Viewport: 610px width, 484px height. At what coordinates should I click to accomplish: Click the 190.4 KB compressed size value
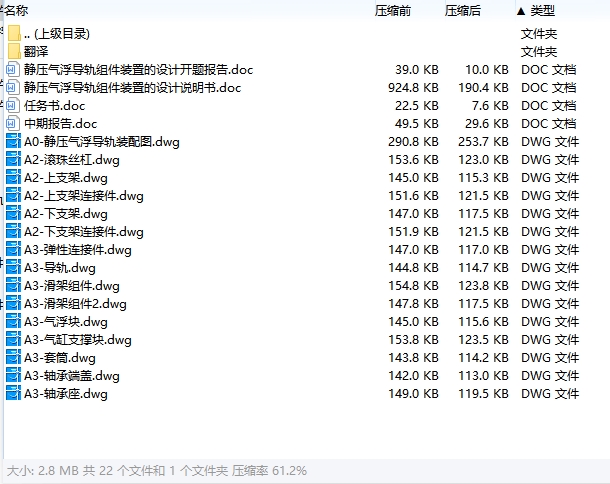(483, 88)
